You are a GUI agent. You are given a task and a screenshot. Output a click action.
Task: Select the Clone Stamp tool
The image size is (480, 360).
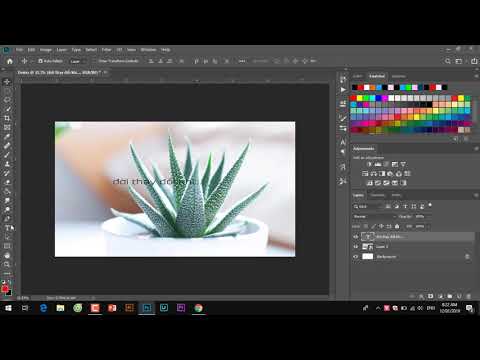pos(7,164)
